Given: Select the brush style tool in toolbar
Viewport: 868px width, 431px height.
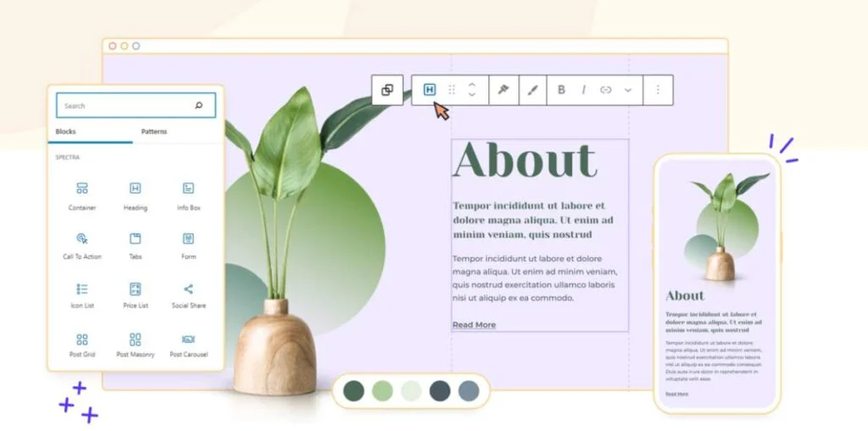Looking at the screenshot, I should tap(532, 90).
